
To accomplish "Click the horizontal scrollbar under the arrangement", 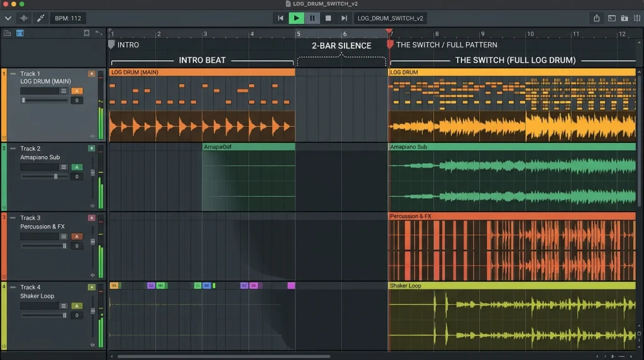I will pos(224,356).
